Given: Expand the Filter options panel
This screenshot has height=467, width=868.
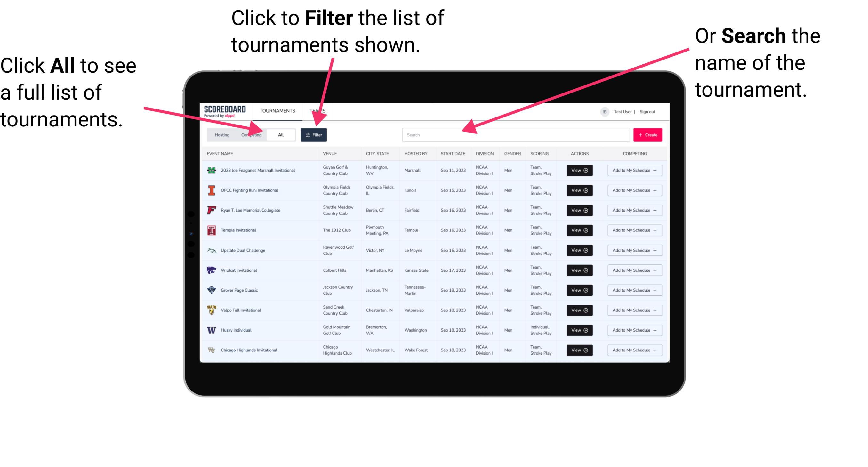Looking at the screenshot, I should point(314,134).
